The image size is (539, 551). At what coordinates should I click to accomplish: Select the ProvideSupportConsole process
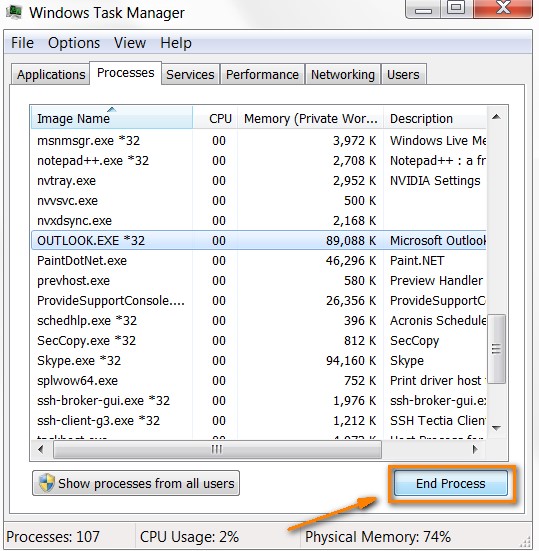[259, 301]
